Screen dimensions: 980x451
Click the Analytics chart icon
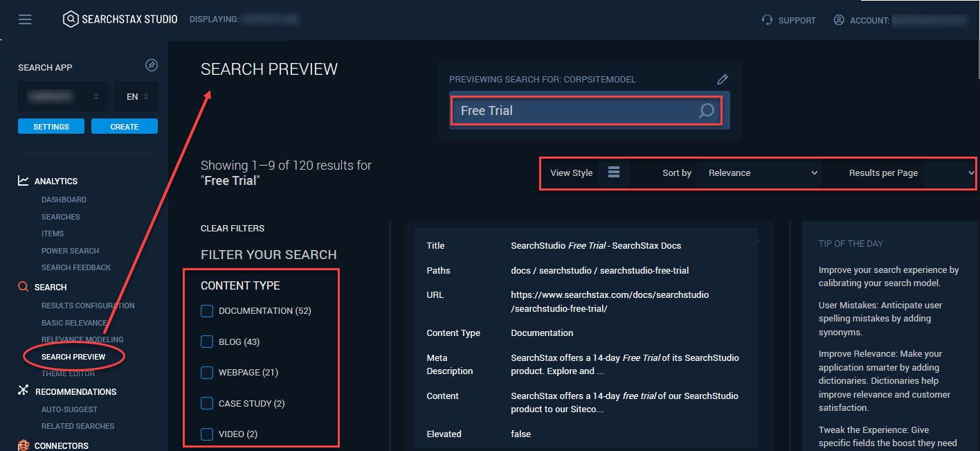[24, 181]
